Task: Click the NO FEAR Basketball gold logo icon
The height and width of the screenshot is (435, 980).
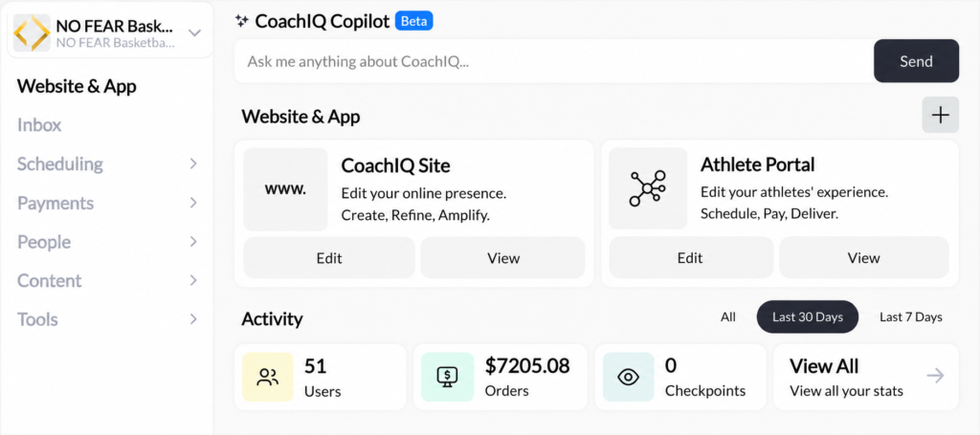Action: pyautogui.click(x=32, y=33)
